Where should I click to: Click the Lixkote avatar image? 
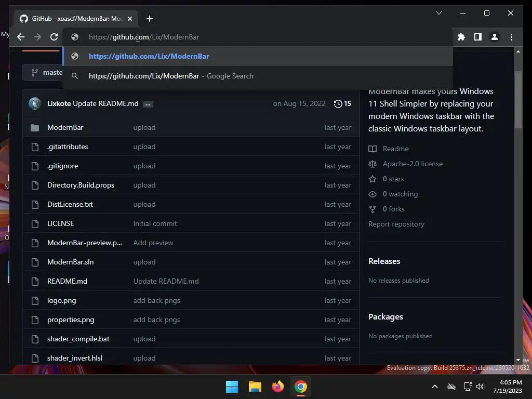point(35,103)
